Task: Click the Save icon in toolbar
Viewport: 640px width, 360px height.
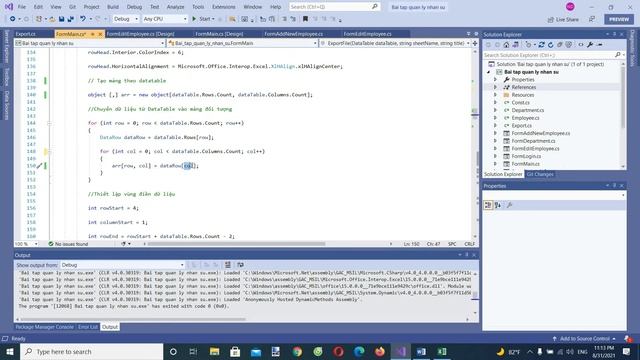Action: [61, 19]
